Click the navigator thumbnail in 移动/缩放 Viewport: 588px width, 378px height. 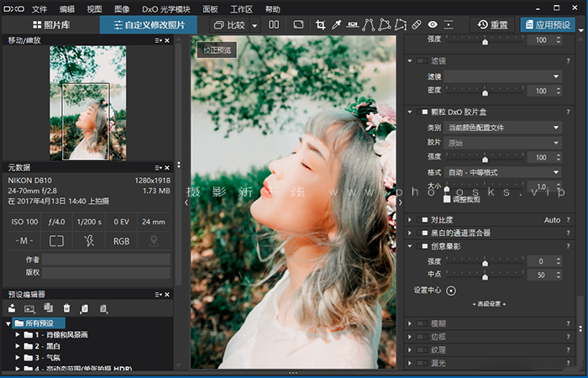[87, 103]
